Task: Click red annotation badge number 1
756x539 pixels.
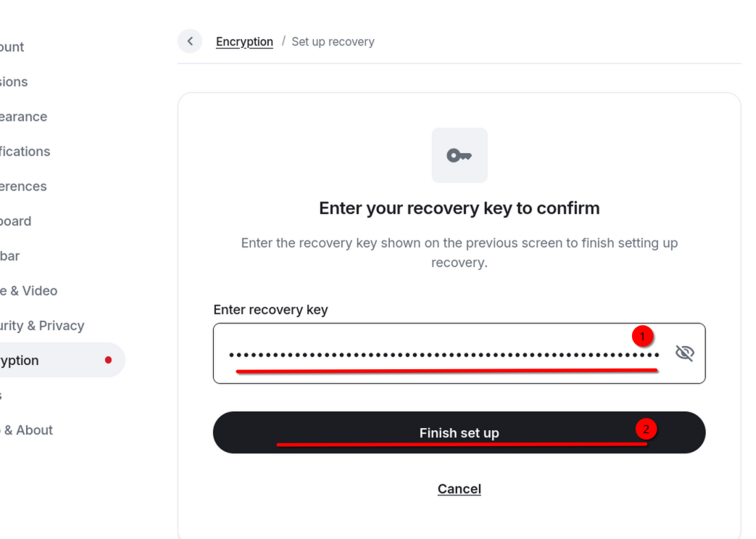Action: (642, 337)
